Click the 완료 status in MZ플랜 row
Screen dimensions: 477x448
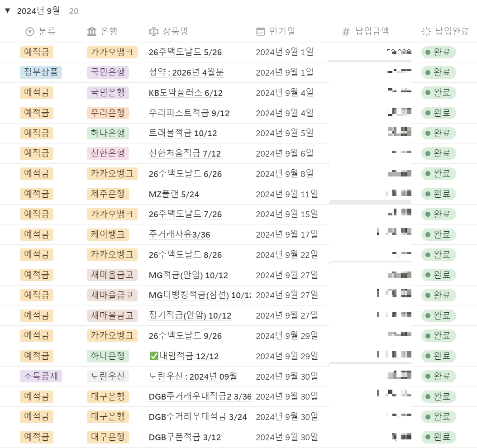pyautogui.click(x=439, y=194)
